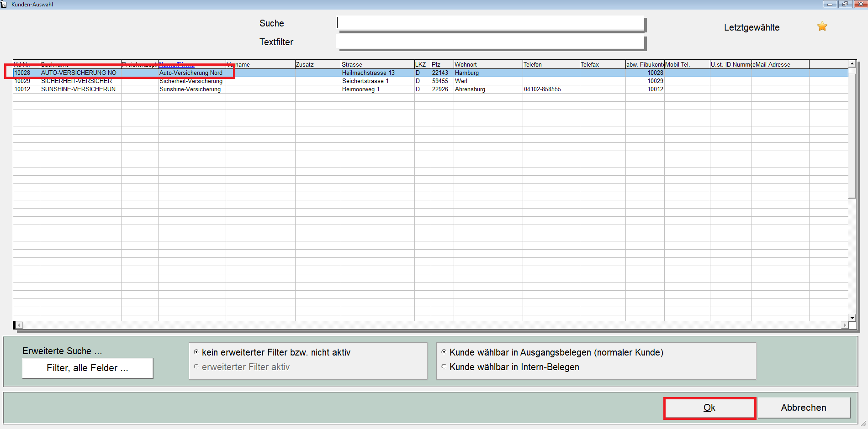Click the Letztgewählte star icon

(822, 26)
